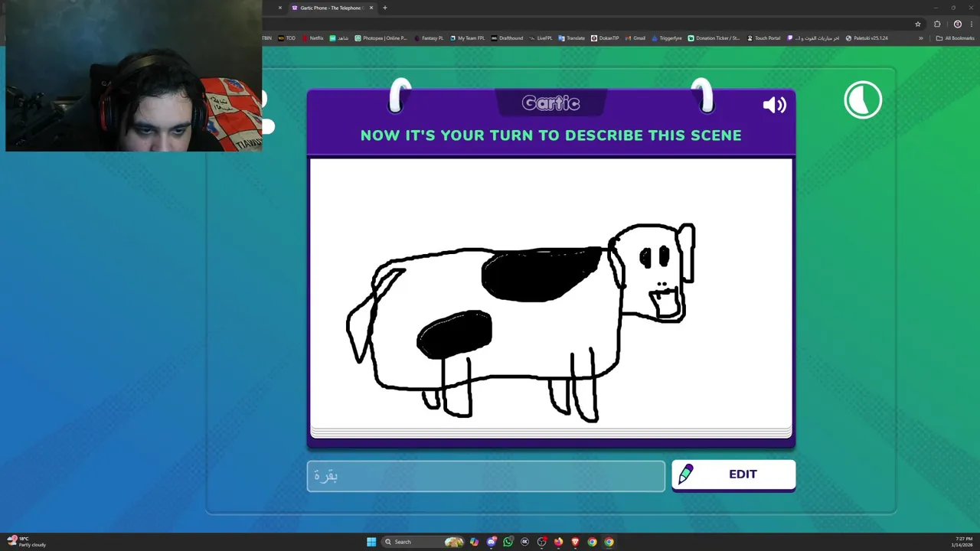This screenshot has width=980, height=551.
Task: Expand the bookmarks overflow chevron
Action: (x=921, y=38)
